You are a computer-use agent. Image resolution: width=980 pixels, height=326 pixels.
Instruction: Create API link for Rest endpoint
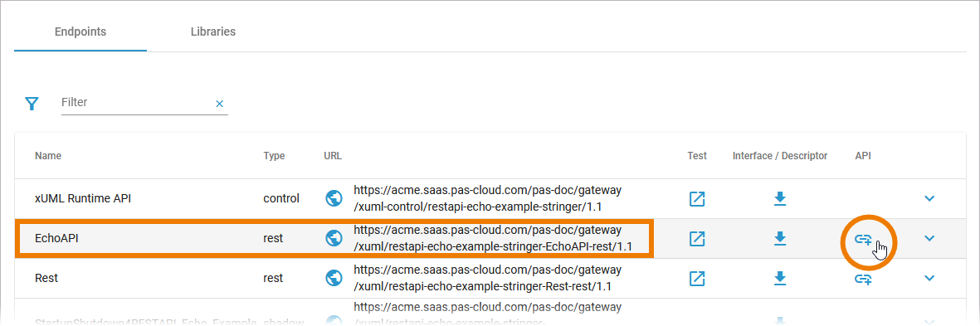point(863,279)
